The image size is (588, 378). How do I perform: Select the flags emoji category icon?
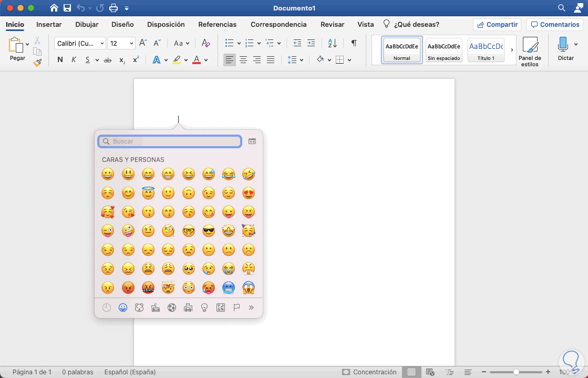click(x=236, y=308)
